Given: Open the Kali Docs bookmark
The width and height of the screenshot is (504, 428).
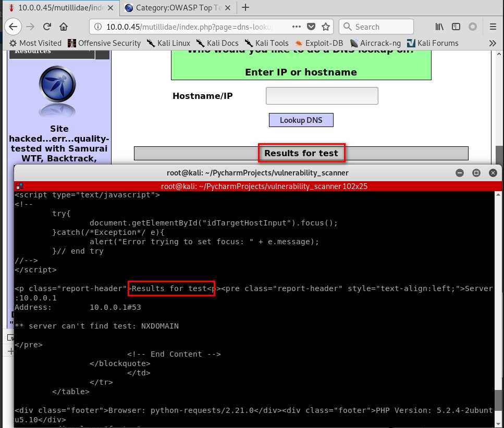Looking at the screenshot, I should coord(218,43).
